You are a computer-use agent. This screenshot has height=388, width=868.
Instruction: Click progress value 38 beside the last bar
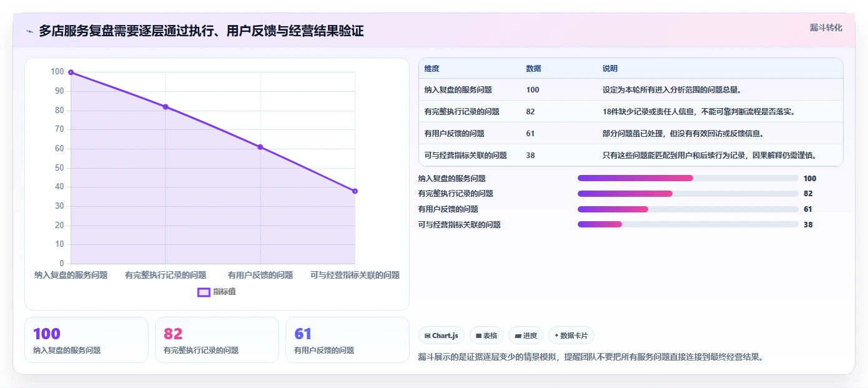pos(808,225)
